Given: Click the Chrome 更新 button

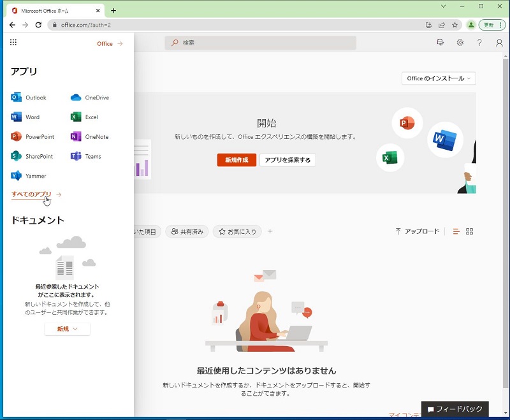Looking at the screenshot, I should point(492,25).
